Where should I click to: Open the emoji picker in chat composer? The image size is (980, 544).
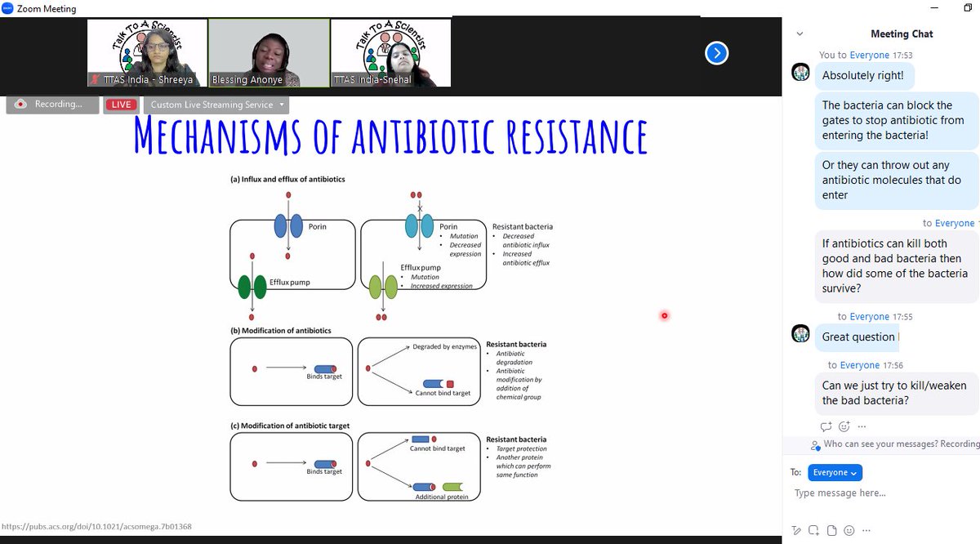[849, 530]
